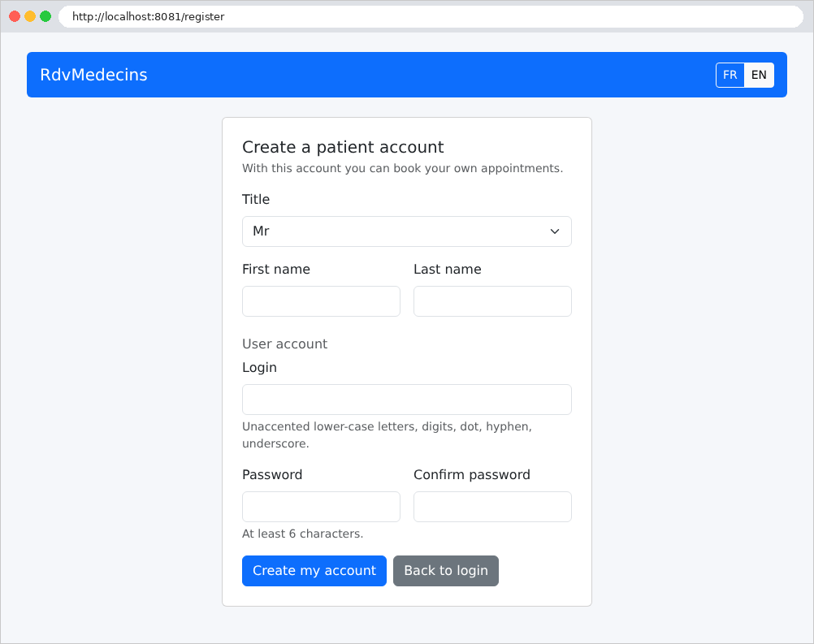
Task: Select the Password input field
Action: (321, 507)
